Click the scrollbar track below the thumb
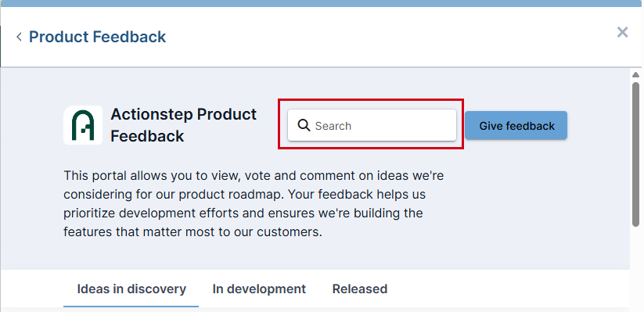644x312 pixels. (x=636, y=267)
